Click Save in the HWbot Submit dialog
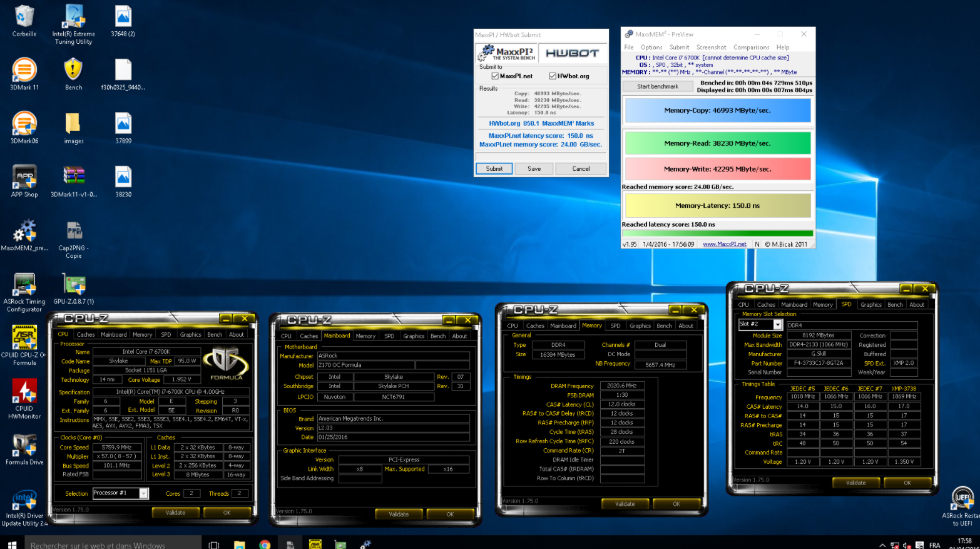This screenshot has height=549, width=980. (534, 168)
